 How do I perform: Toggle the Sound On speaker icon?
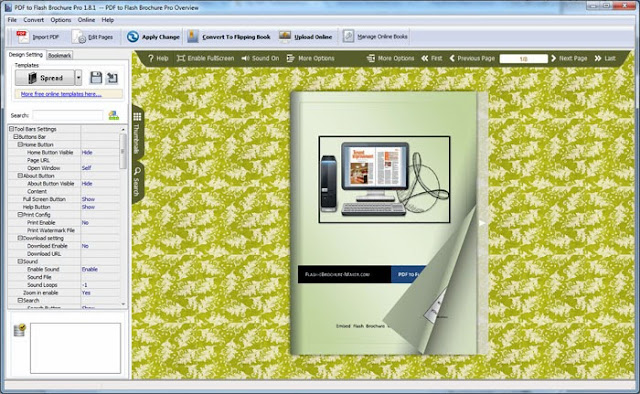click(x=245, y=58)
